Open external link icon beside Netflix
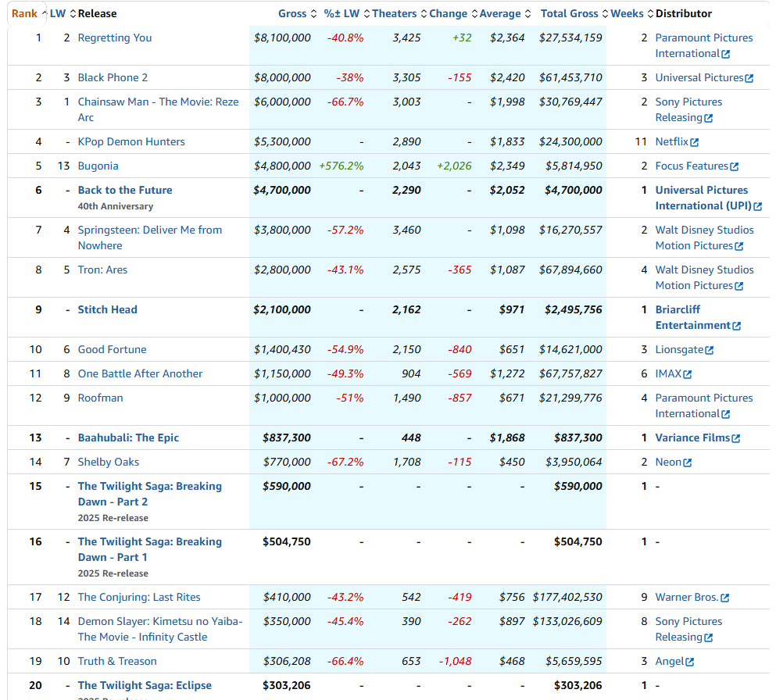This screenshot has height=700, width=776. (x=695, y=142)
